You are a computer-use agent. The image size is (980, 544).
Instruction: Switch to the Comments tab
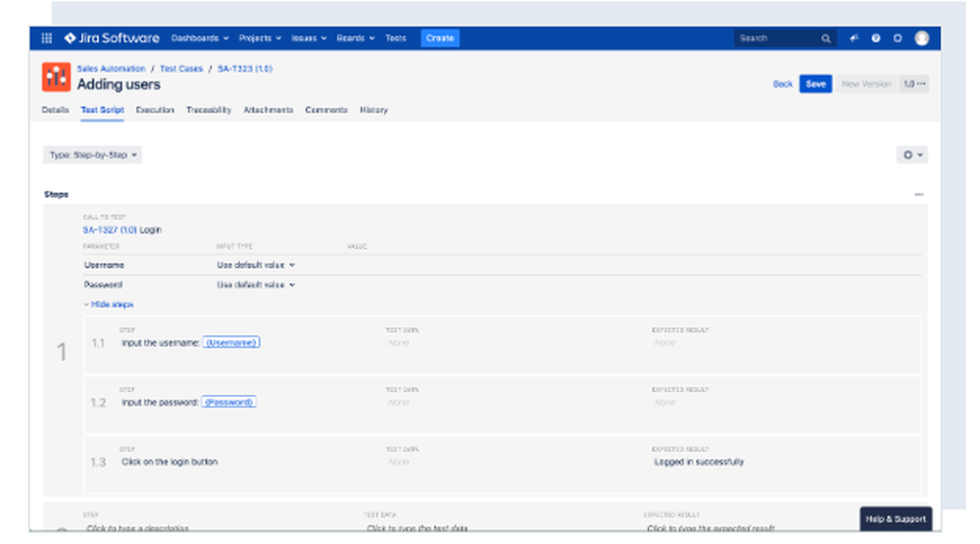tap(326, 110)
